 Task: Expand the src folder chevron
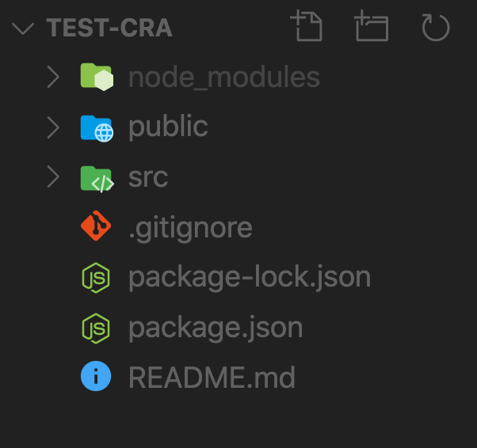click(53, 177)
